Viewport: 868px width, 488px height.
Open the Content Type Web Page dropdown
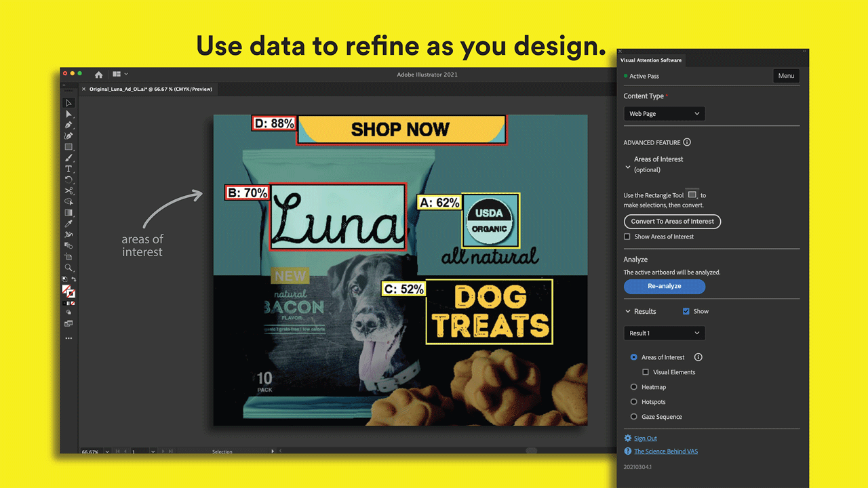(x=664, y=114)
